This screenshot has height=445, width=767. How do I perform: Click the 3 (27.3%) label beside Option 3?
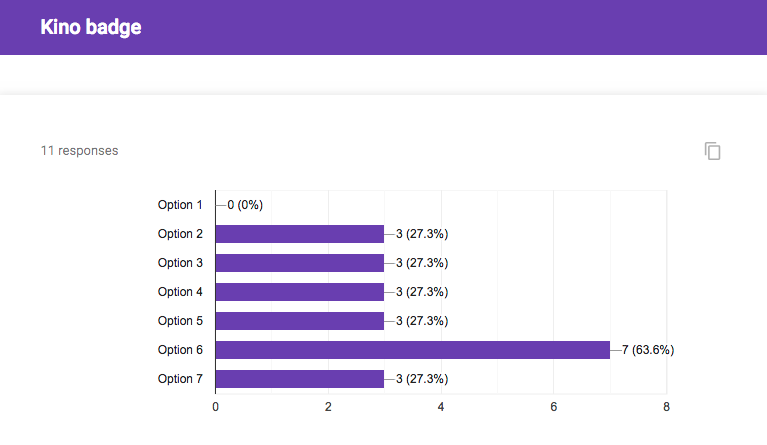[x=422, y=263]
